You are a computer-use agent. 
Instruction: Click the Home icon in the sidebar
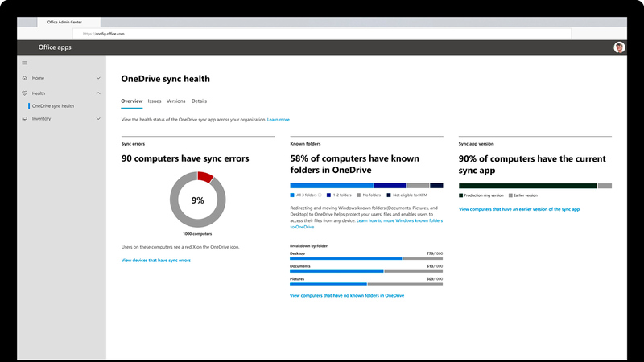click(25, 78)
